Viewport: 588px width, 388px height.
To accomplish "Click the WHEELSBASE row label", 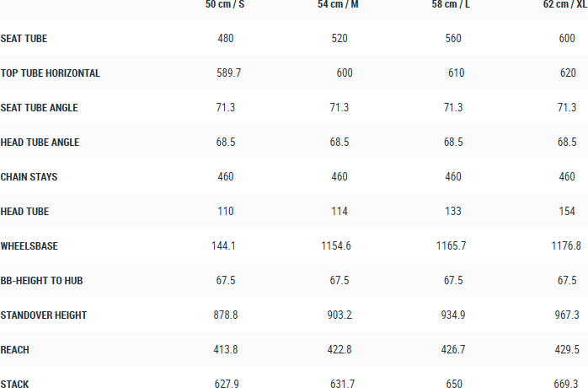I will 29,246.
